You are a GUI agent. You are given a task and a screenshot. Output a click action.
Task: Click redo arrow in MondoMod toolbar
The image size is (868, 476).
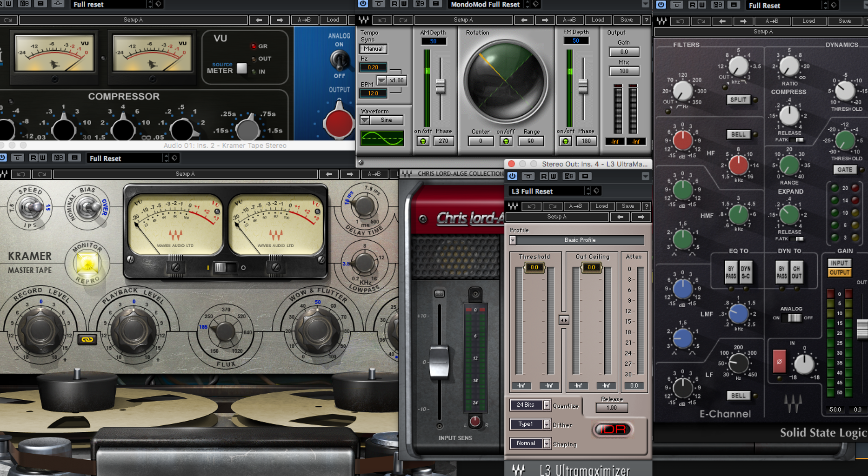[x=403, y=20]
